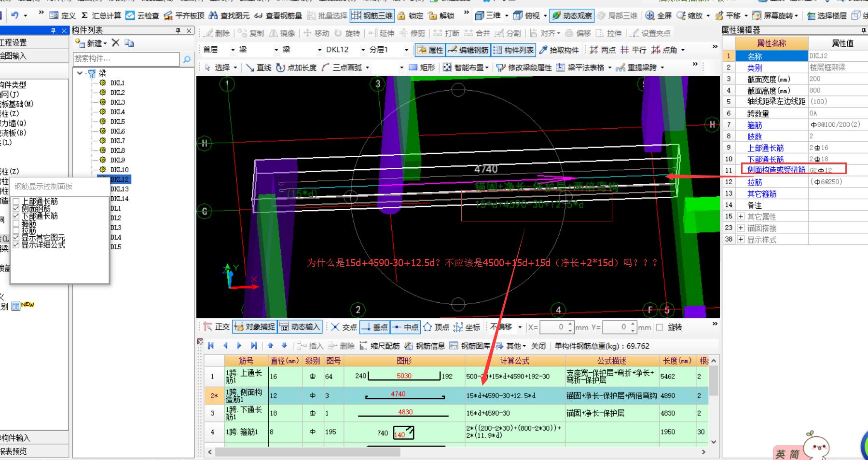
Task: Uncheck the 侧面钢筋 checkbox
Action: (16, 208)
